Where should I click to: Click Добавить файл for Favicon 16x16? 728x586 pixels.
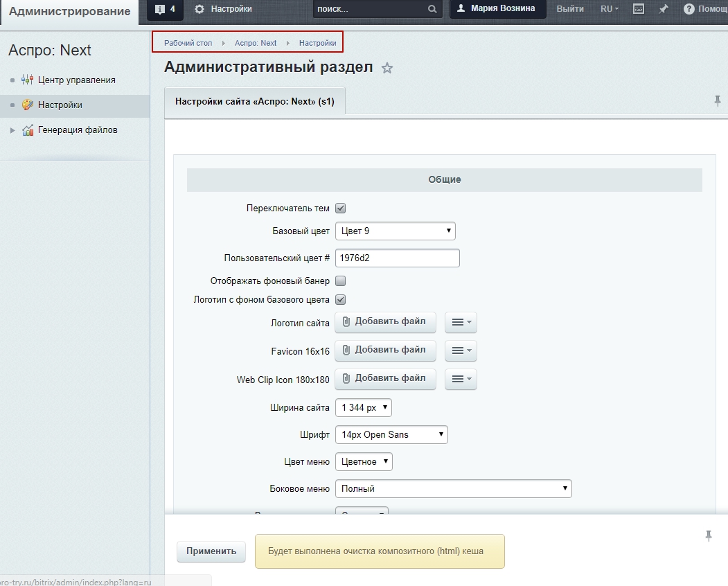click(385, 350)
